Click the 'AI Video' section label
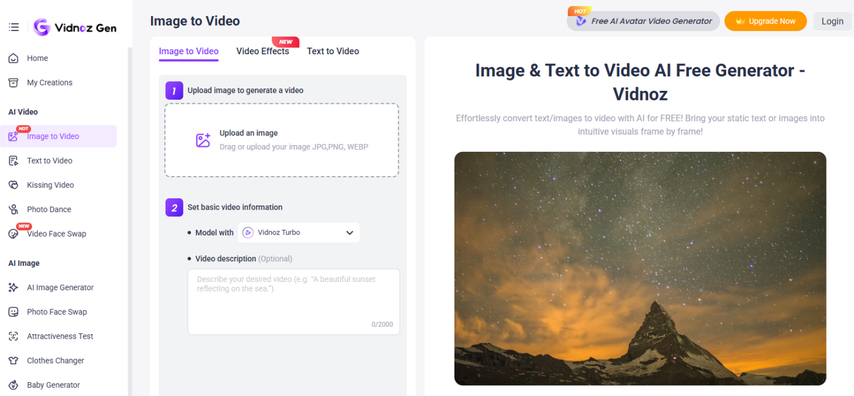This screenshot has height=396, width=854. pyautogui.click(x=23, y=112)
